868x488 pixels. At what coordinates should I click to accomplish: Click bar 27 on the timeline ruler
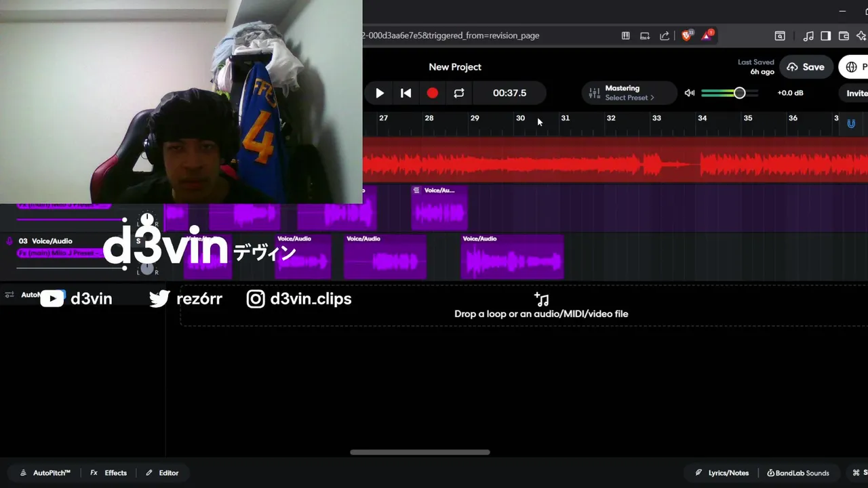click(383, 118)
